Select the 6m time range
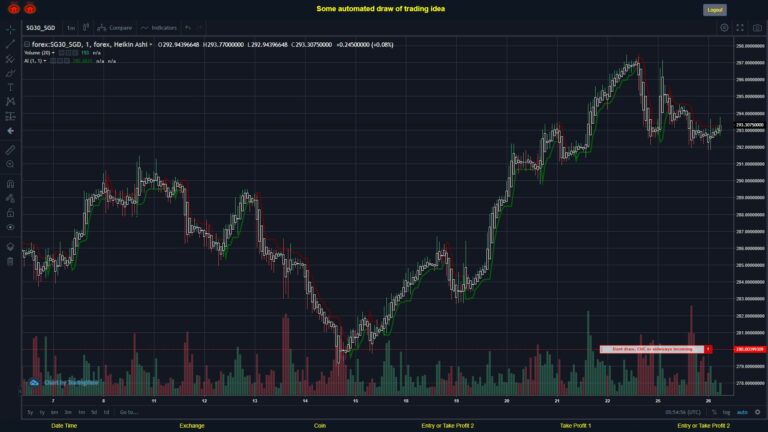The width and height of the screenshot is (768, 432). (54, 412)
